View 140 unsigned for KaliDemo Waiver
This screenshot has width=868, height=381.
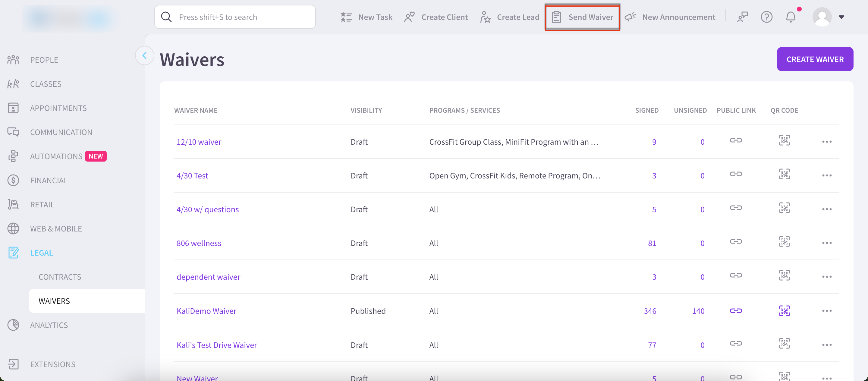(x=698, y=311)
